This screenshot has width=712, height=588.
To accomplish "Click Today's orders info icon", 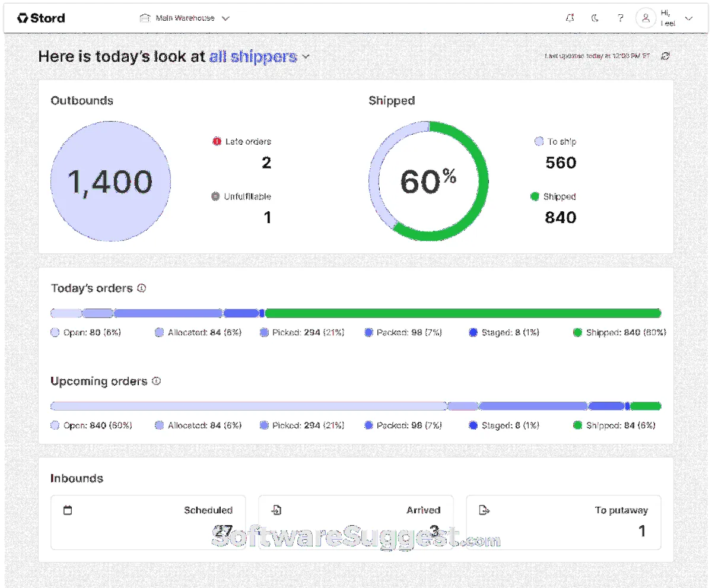I will pos(141,288).
